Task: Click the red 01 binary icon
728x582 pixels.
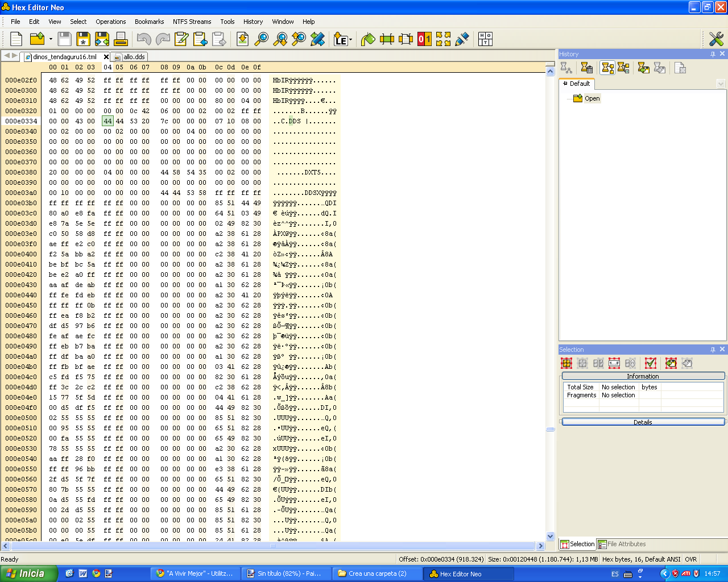Action: [424, 39]
